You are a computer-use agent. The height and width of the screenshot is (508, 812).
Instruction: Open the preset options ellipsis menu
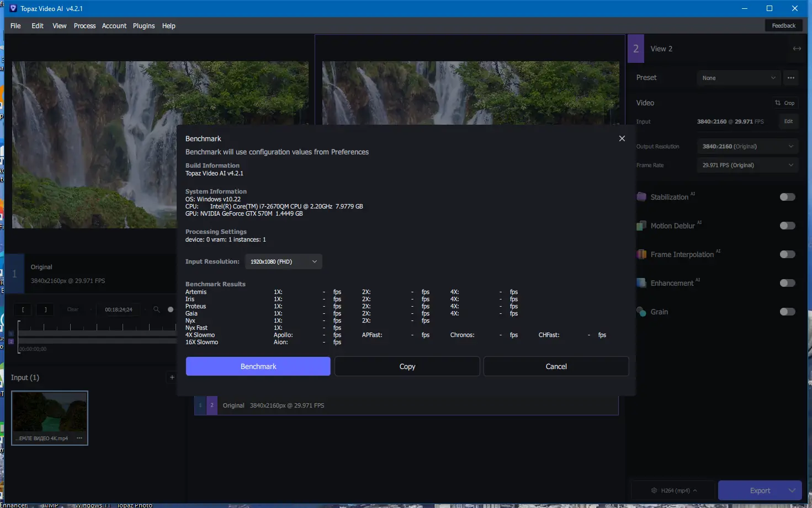coord(791,78)
